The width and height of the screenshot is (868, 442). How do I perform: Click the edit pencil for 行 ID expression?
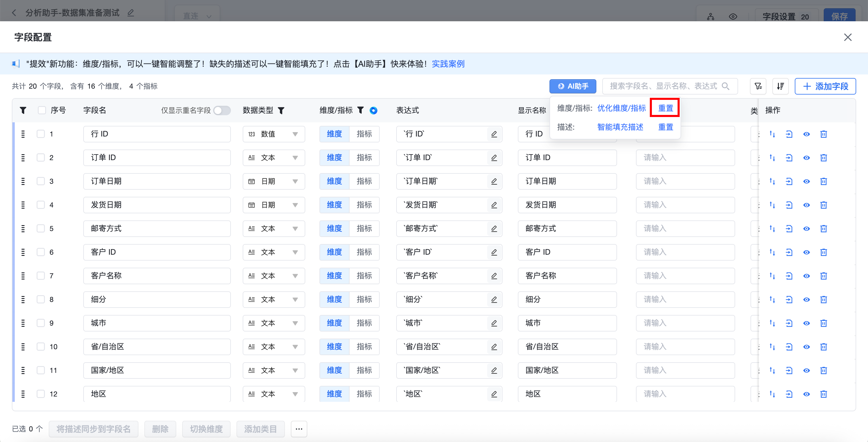(494, 134)
